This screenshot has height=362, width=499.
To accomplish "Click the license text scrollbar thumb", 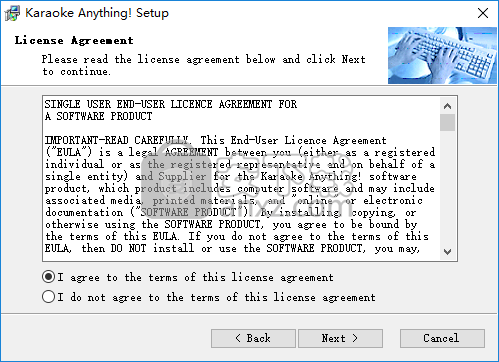I will (x=447, y=123).
